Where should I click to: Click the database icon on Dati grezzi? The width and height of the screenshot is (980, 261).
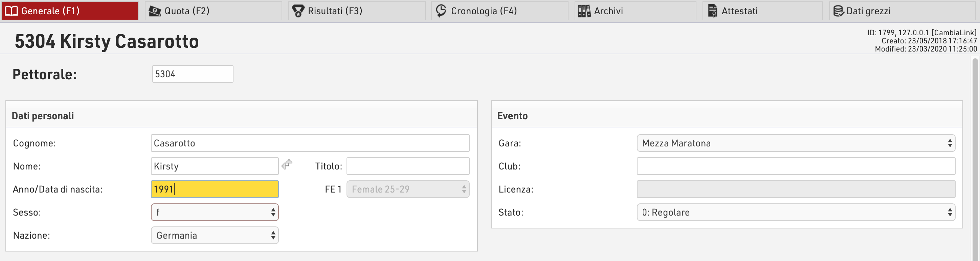point(839,11)
